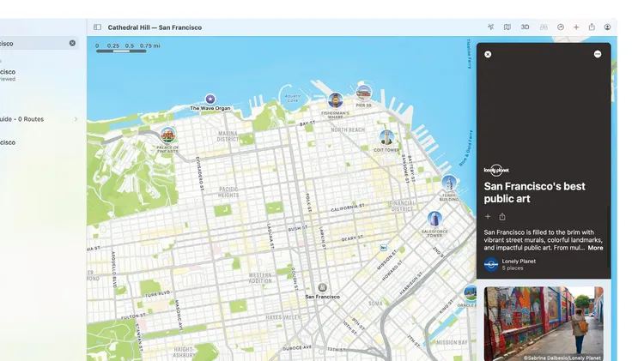The width and height of the screenshot is (644, 361).
Task: Click the current location arrow icon
Action: pos(491,27)
